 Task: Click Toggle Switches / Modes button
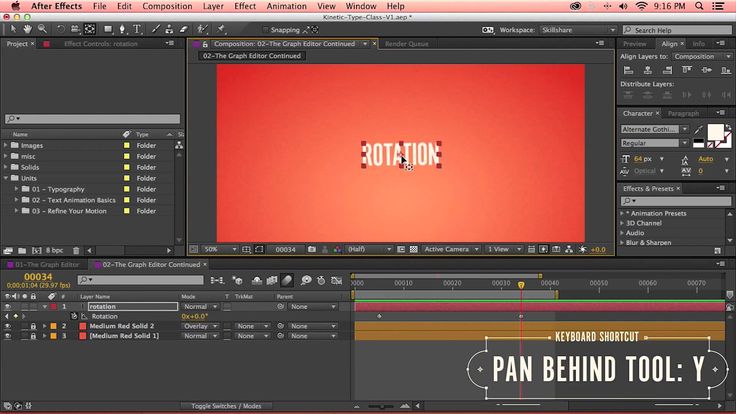pos(226,406)
